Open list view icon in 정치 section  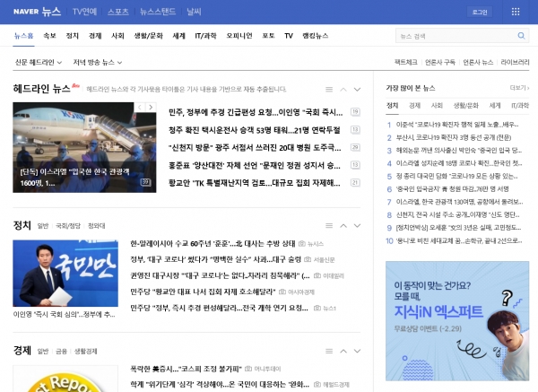tap(329, 225)
